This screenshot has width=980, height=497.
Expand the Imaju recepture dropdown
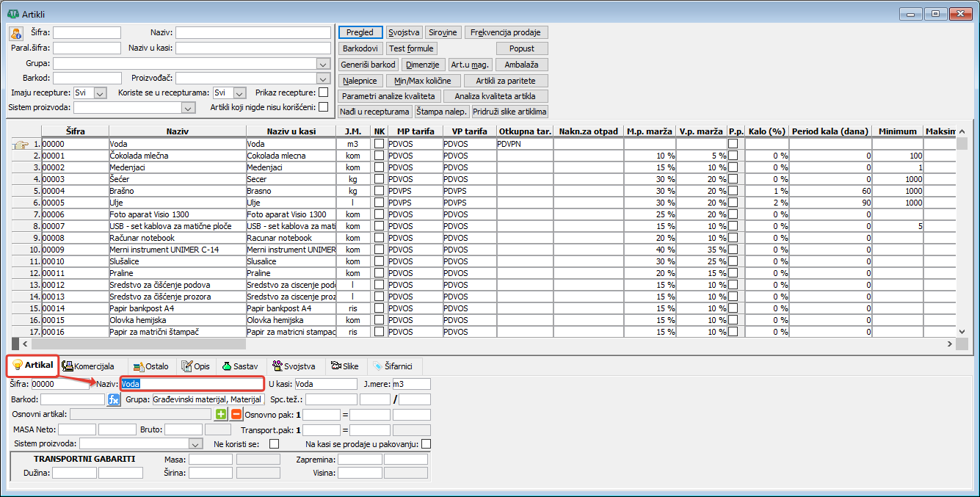pos(101,93)
